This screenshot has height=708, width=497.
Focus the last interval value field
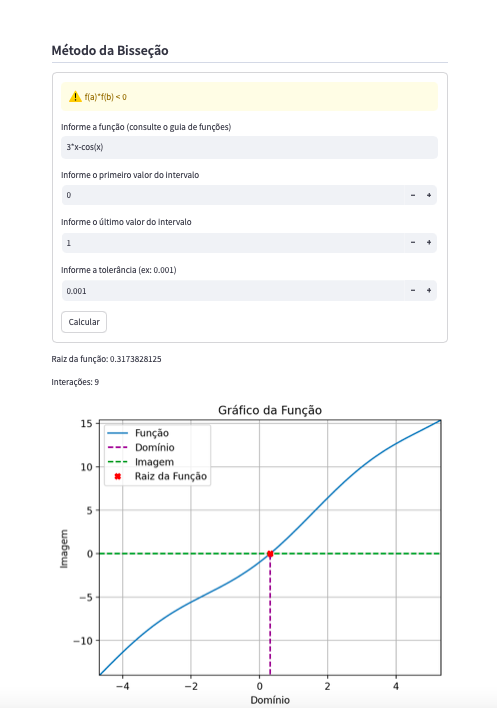point(233,243)
